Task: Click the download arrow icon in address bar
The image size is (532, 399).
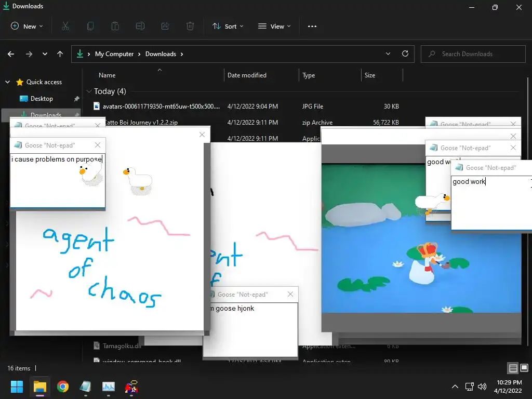Action: pyautogui.click(x=79, y=54)
